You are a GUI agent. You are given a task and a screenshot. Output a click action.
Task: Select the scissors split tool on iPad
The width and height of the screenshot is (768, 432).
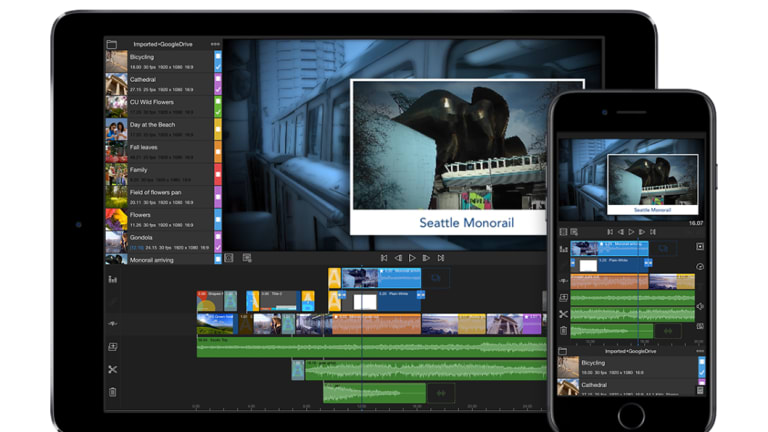click(113, 369)
